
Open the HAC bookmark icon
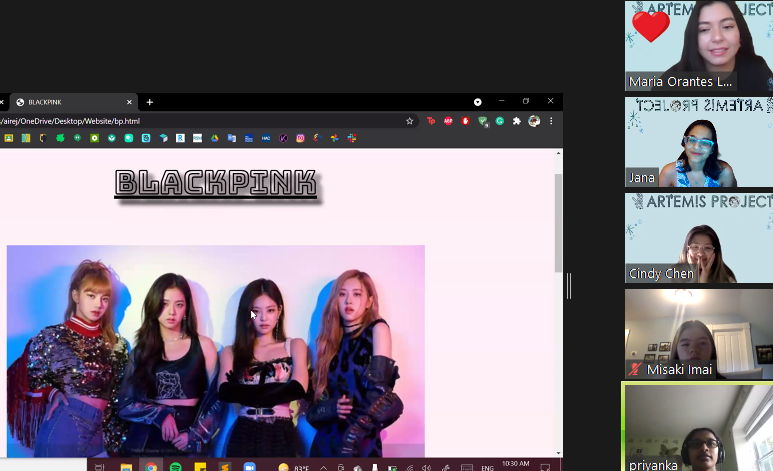(266, 138)
